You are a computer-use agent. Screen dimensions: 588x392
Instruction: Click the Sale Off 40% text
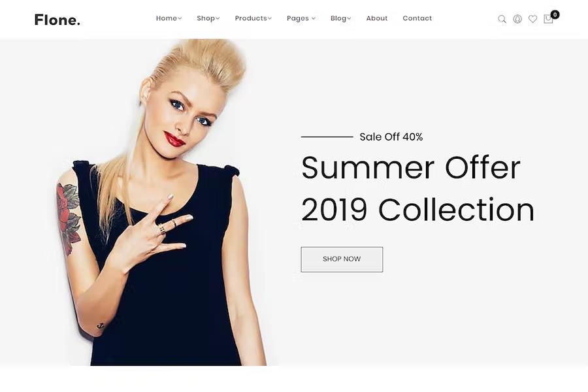(x=391, y=137)
